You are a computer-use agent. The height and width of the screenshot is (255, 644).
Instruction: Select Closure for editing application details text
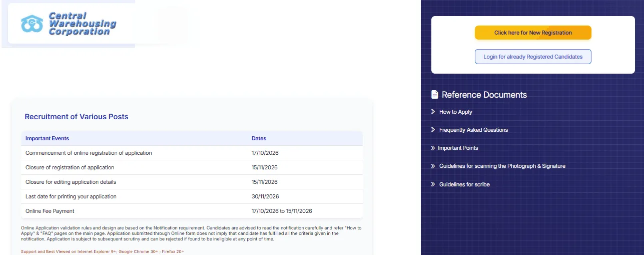coord(71,182)
